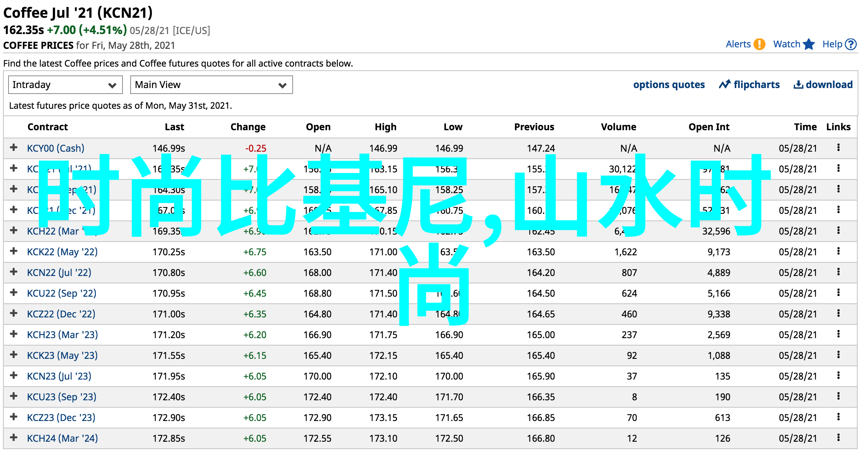Screen dimensions: 868x458
Task: Click the Help question mark icon
Action: pos(851,44)
